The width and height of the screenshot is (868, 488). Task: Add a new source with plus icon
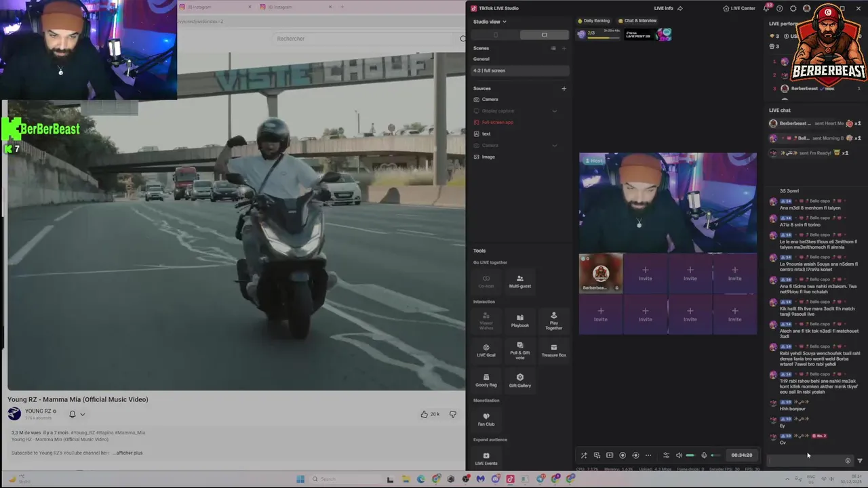click(x=564, y=88)
